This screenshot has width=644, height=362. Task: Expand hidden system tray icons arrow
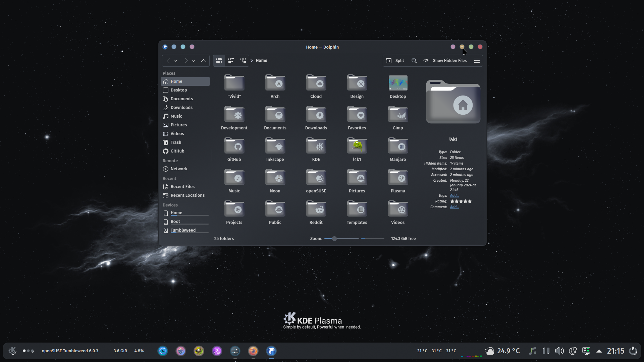(599, 351)
